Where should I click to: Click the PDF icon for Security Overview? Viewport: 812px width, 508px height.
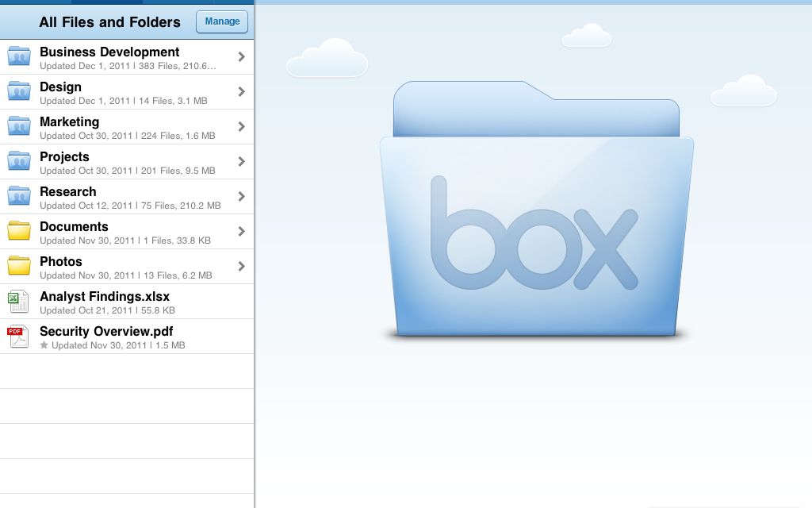[17, 337]
